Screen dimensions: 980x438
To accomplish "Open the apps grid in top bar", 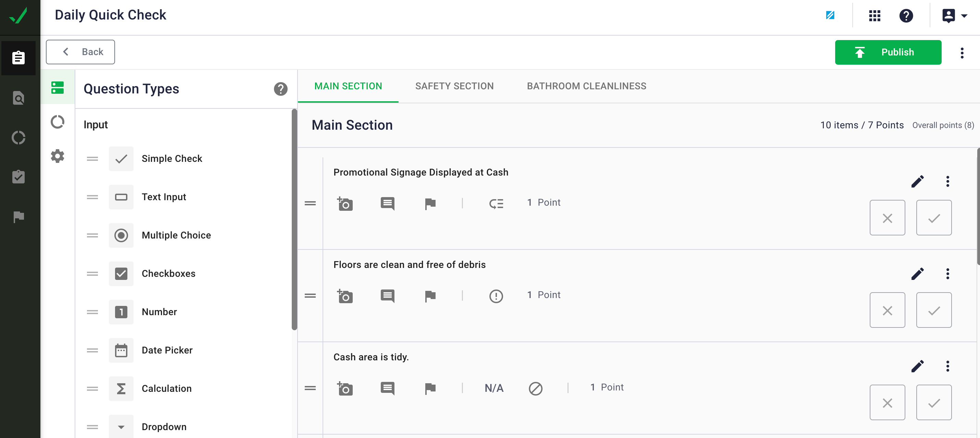I will [x=874, y=16].
